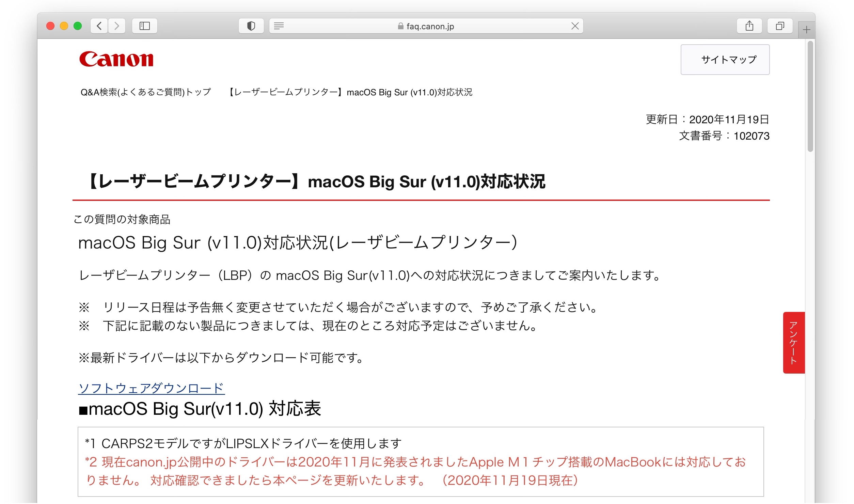854x504 pixels.
Task: Click the yellow minimize window button
Action: (64, 26)
